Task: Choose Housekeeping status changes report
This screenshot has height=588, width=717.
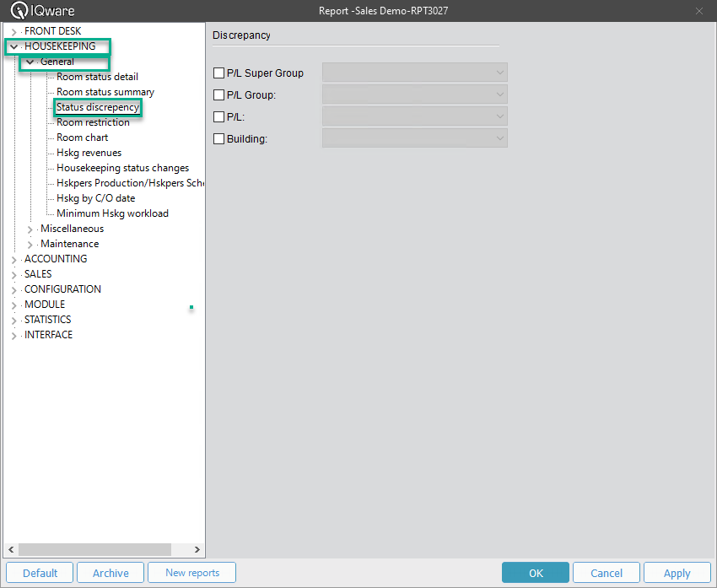Action: pos(122,168)
